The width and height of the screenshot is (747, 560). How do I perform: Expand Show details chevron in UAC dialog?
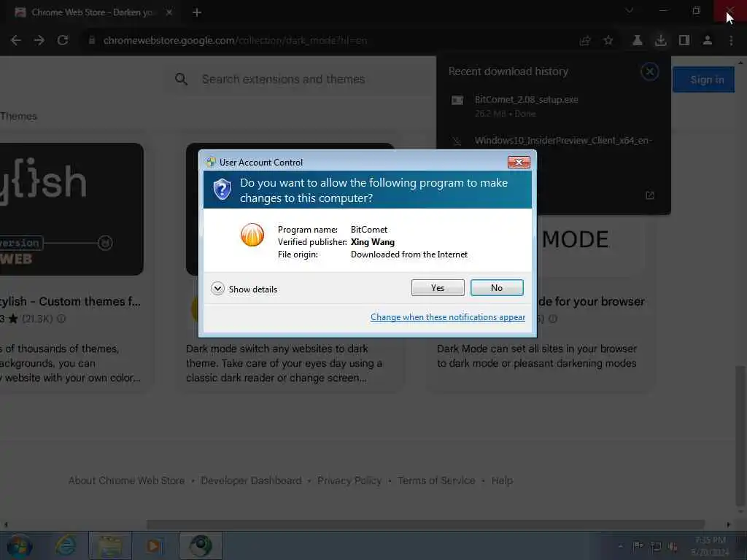pyautogui.click(x=217, y=289)
